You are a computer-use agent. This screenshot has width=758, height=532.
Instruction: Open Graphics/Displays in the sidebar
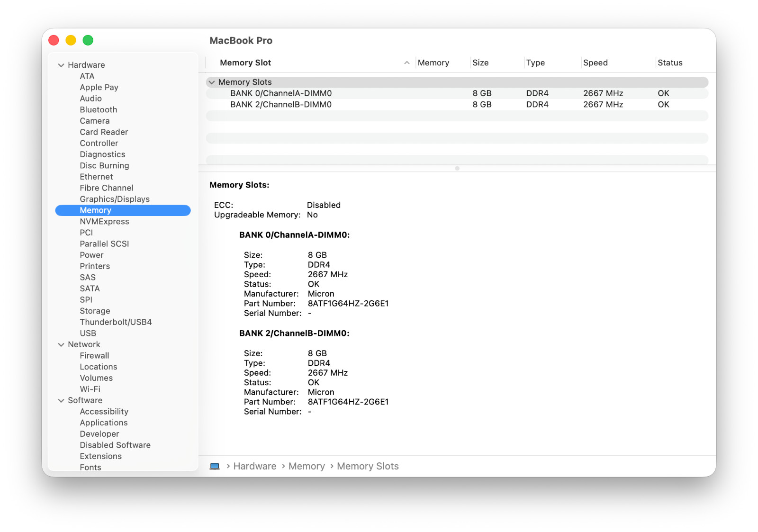[x=115, y=199]
